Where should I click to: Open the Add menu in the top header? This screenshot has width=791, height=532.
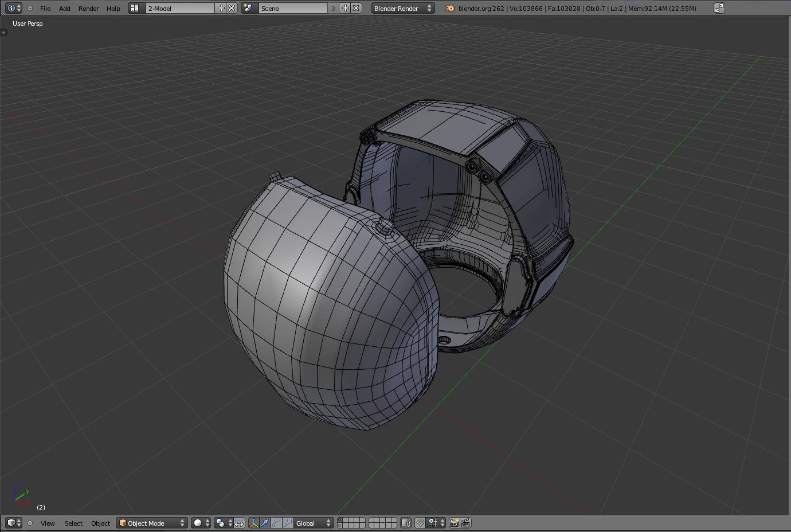click(x=64, y=8)
